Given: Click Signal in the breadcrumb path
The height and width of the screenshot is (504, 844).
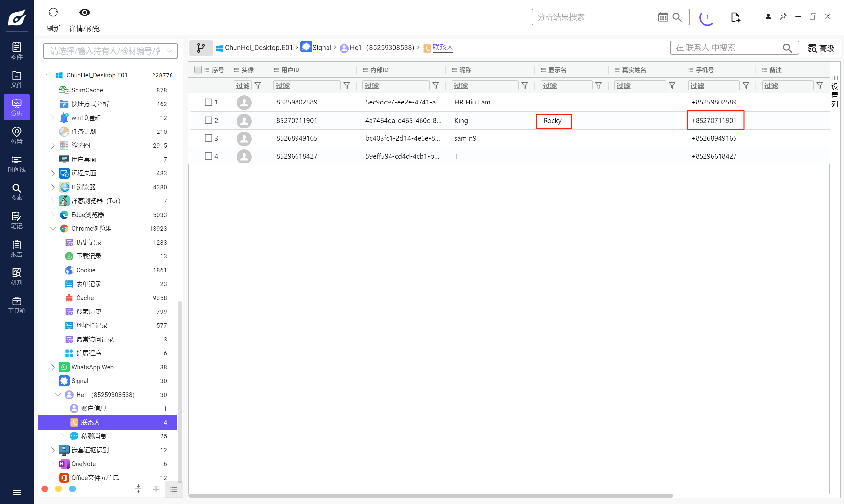Looking at the screenshot, I should (321, 48).
